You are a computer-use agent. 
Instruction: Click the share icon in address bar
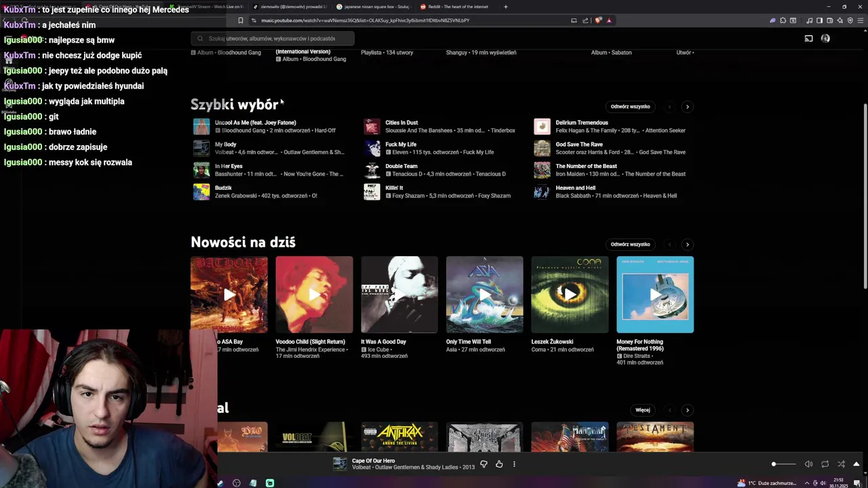click(x=585, y=20)
